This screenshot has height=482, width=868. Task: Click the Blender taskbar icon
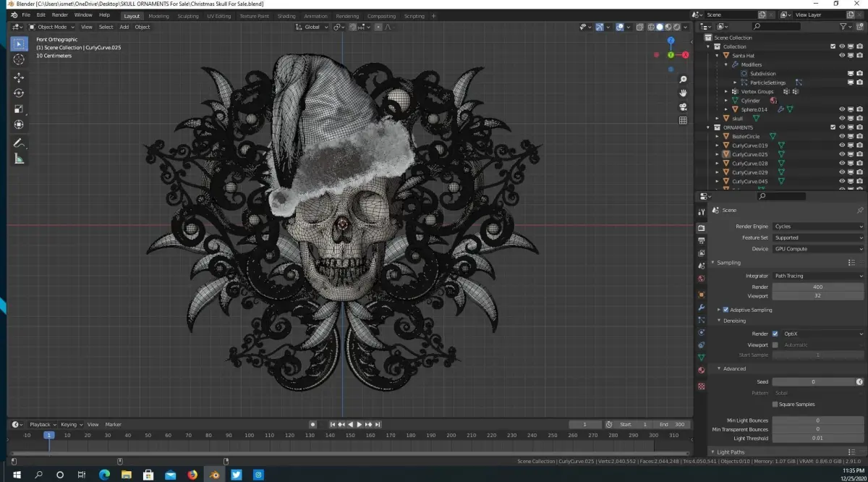[214, 475]
